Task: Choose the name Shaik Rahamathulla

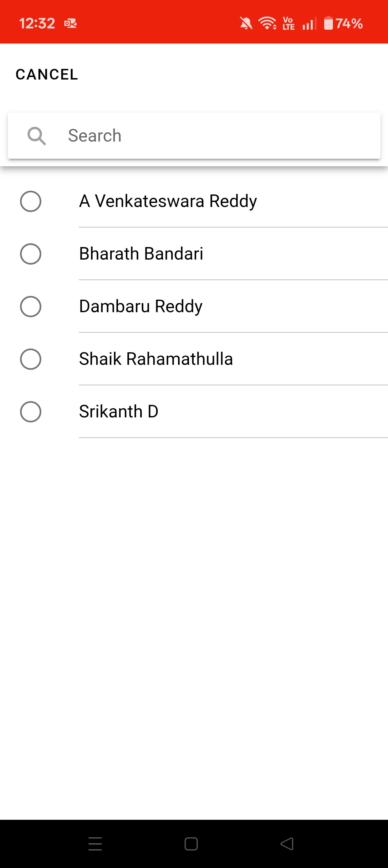Action: coord(156,359)
